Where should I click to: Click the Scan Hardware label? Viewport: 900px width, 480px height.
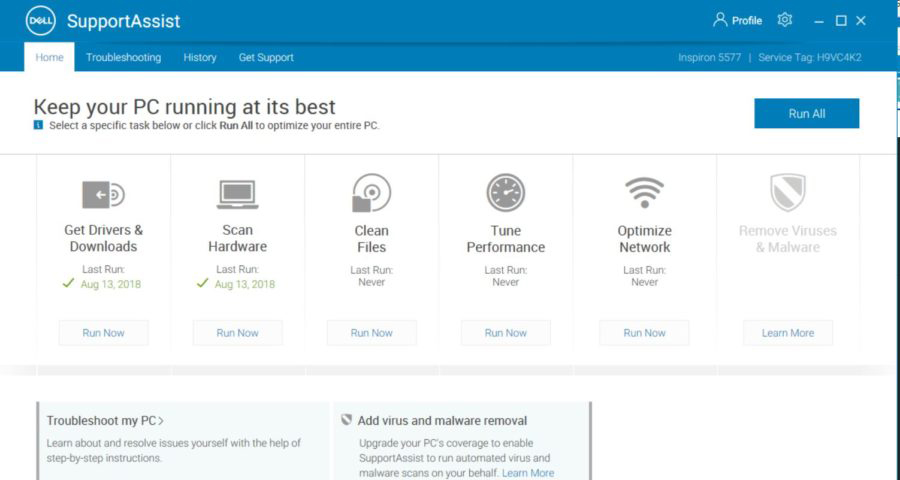238,238
